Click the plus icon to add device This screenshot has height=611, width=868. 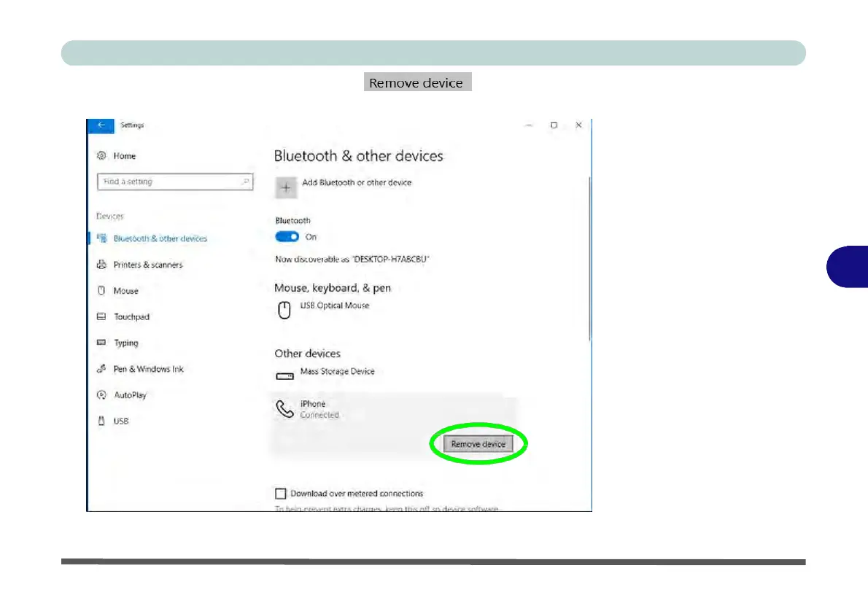pos(286,188)
